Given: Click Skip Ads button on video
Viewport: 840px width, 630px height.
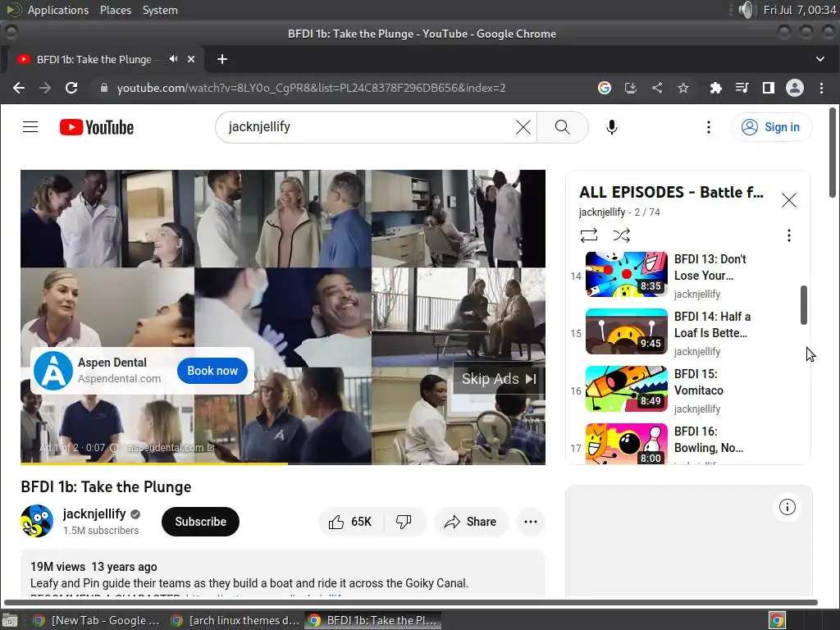Looking at the screenshot, I should click(499, 379).
